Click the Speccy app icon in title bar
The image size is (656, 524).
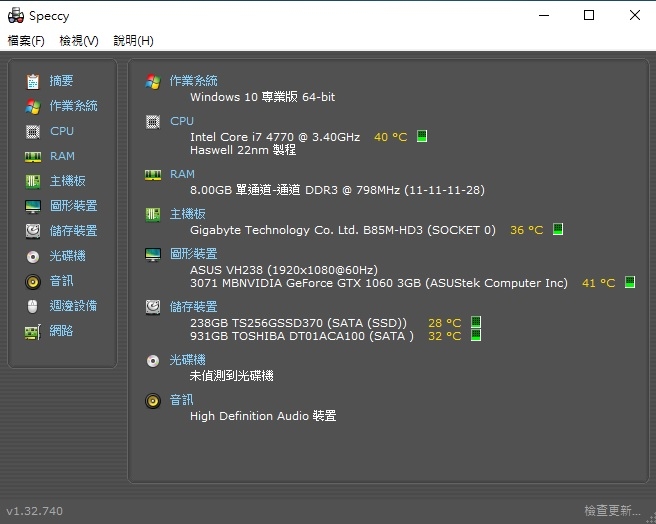coord(16,15)
